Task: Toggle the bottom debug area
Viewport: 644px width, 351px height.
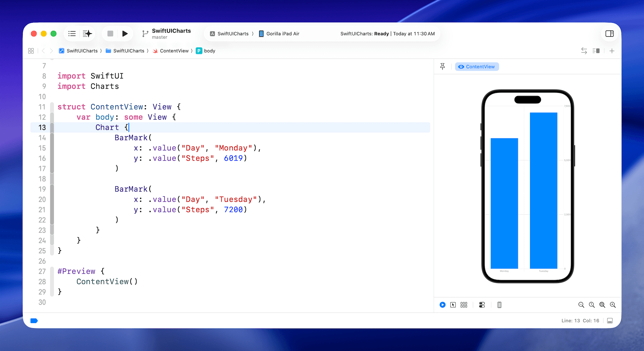Action: pyautogui.click(x=610, y=321)
